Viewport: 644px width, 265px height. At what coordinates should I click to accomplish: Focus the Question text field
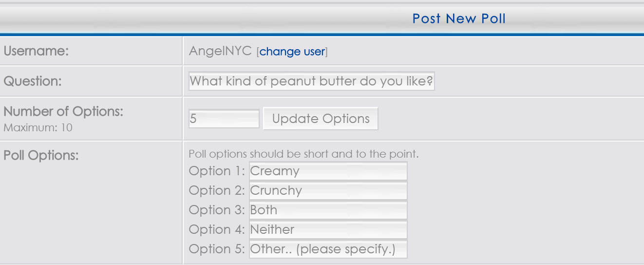tap(312, 81)
